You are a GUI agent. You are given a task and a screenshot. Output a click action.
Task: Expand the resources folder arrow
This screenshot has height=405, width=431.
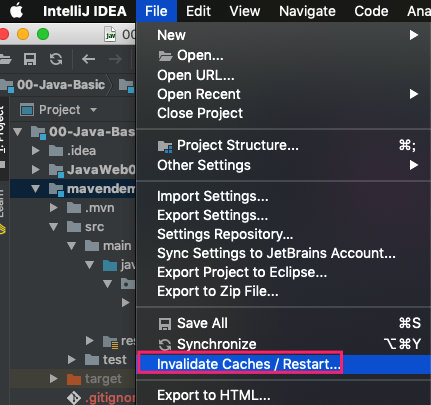pos(89,341)
